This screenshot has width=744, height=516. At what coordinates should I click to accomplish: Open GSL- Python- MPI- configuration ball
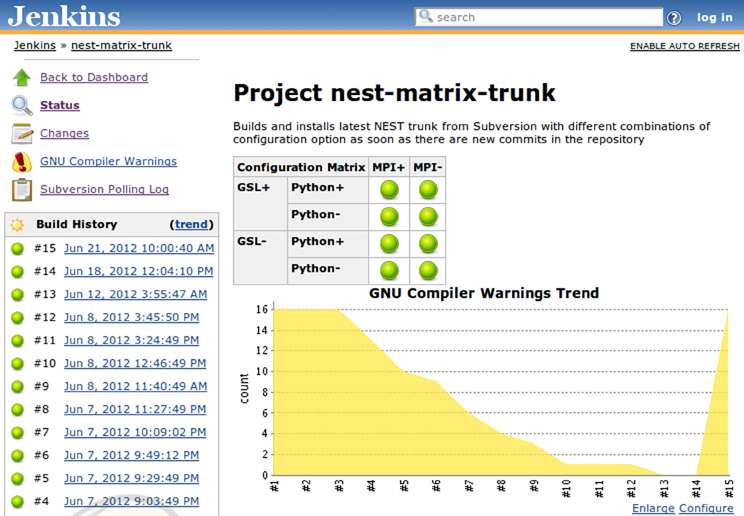428,271
